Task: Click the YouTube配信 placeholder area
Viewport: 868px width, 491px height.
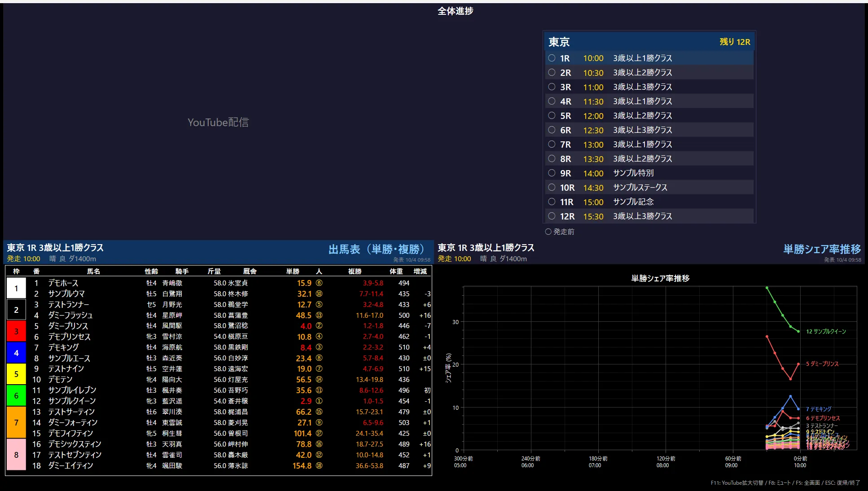Action: point(218,122)
